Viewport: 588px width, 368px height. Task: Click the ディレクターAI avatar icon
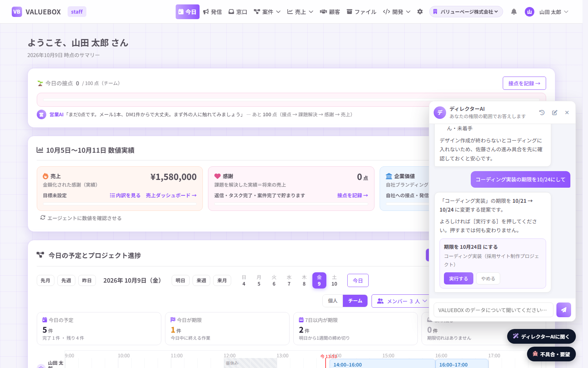coord(440,113)
